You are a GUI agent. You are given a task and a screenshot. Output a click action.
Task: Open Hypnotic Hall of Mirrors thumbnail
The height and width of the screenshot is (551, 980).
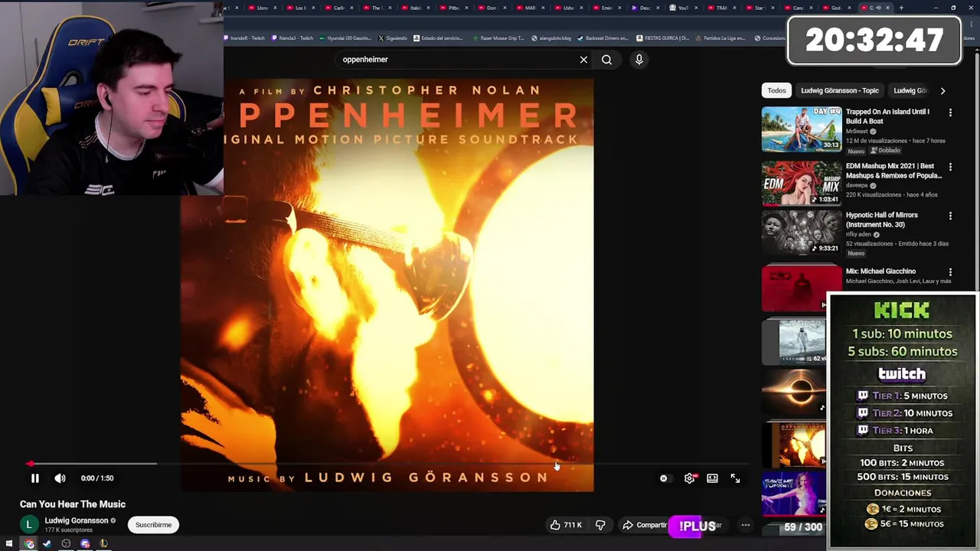[x=801, y=233]
